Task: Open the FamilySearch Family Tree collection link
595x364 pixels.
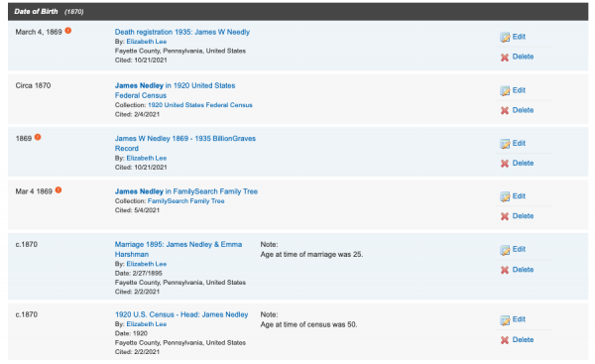Action: [186, 201]
